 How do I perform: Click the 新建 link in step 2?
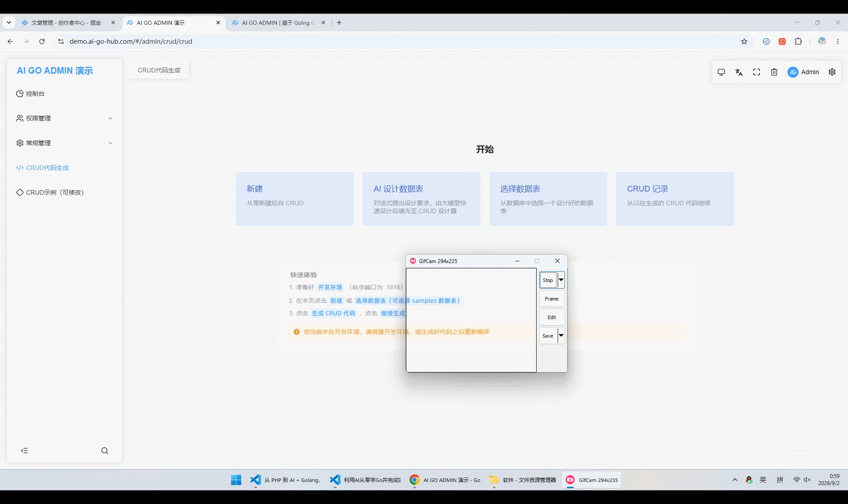tap(336, 301)
